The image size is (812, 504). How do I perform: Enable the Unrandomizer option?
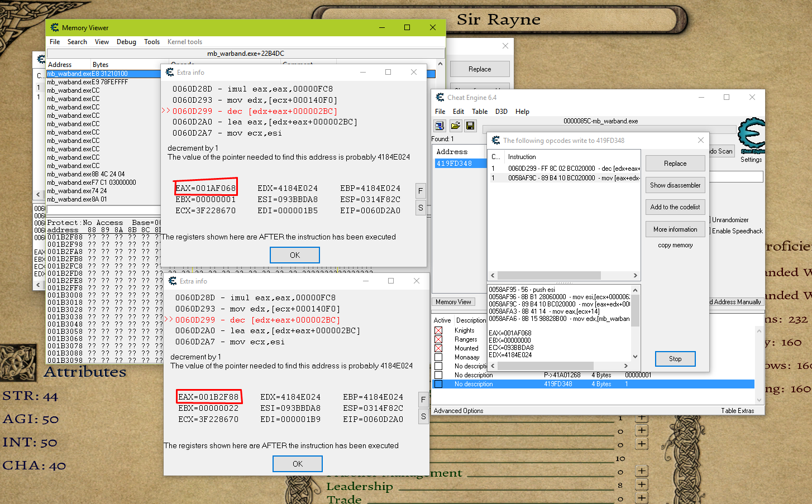pyautogui.click(x=729, y=220)
